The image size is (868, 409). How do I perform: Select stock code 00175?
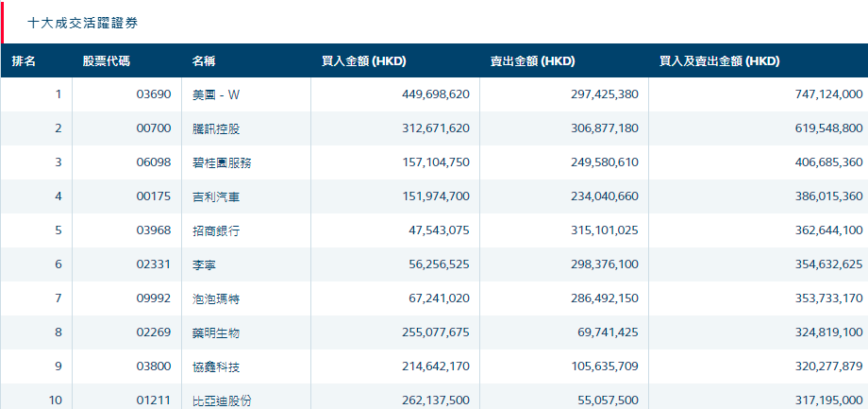(154, 196)
